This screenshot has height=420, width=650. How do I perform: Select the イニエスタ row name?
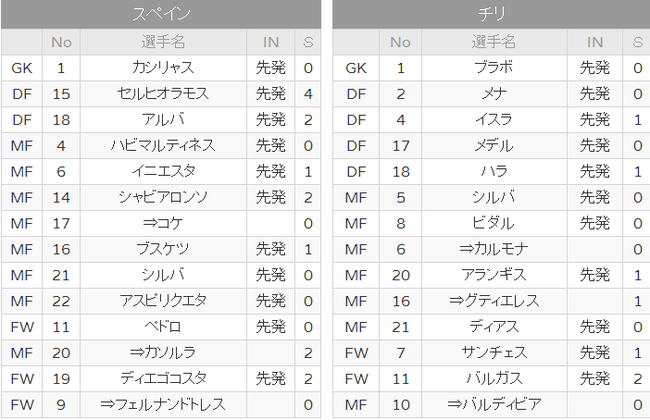pos(163,171)
